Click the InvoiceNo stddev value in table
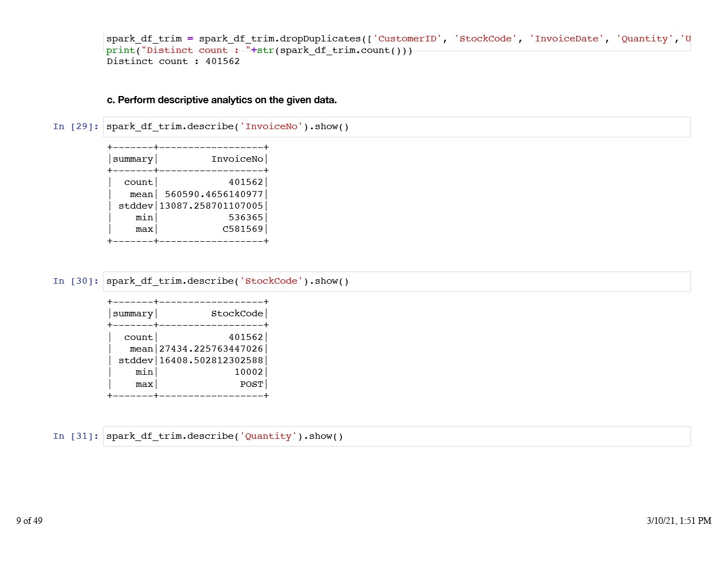728x563 pixels. pos(211,206)
